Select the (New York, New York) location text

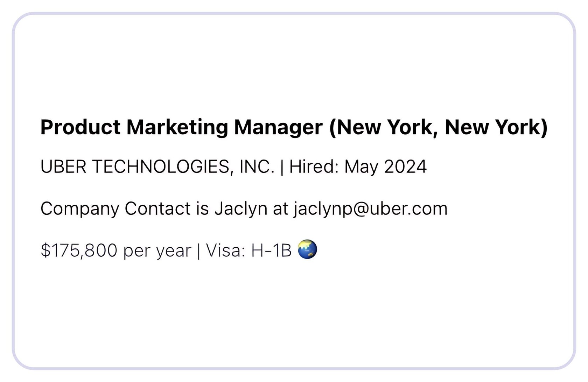(x=439, y=127)
